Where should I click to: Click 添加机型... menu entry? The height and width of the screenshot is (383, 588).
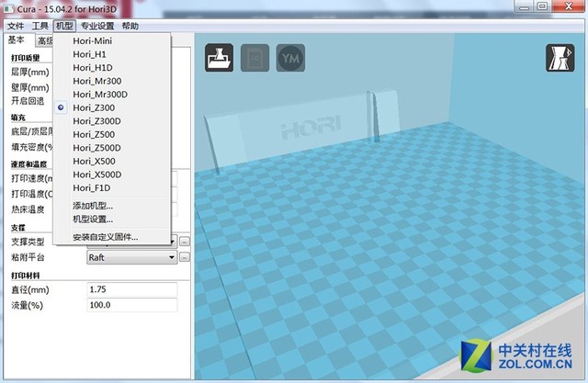pyautogui.click(x=93, y=206)
